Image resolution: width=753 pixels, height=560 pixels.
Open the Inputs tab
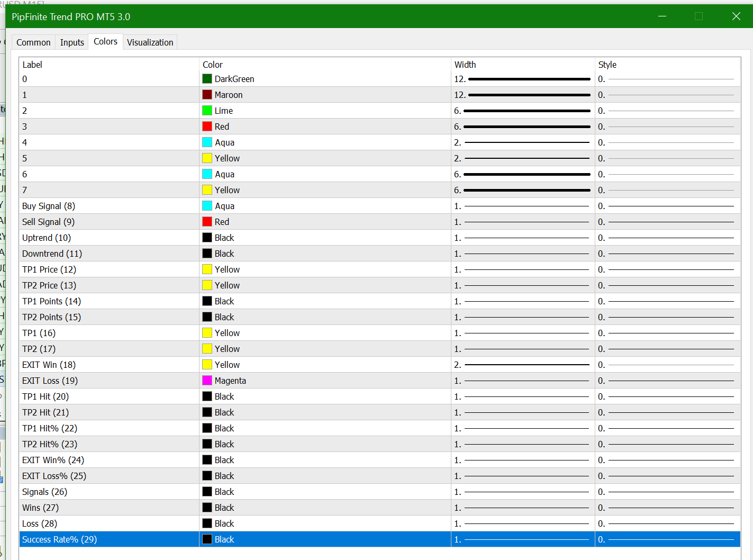tap(72, 42)
